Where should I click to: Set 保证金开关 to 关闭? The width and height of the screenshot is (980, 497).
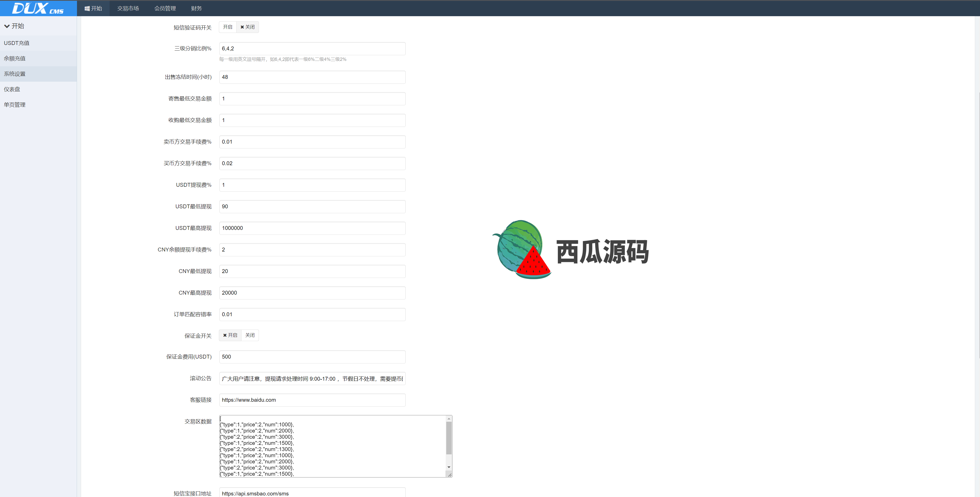coord(250,335)
